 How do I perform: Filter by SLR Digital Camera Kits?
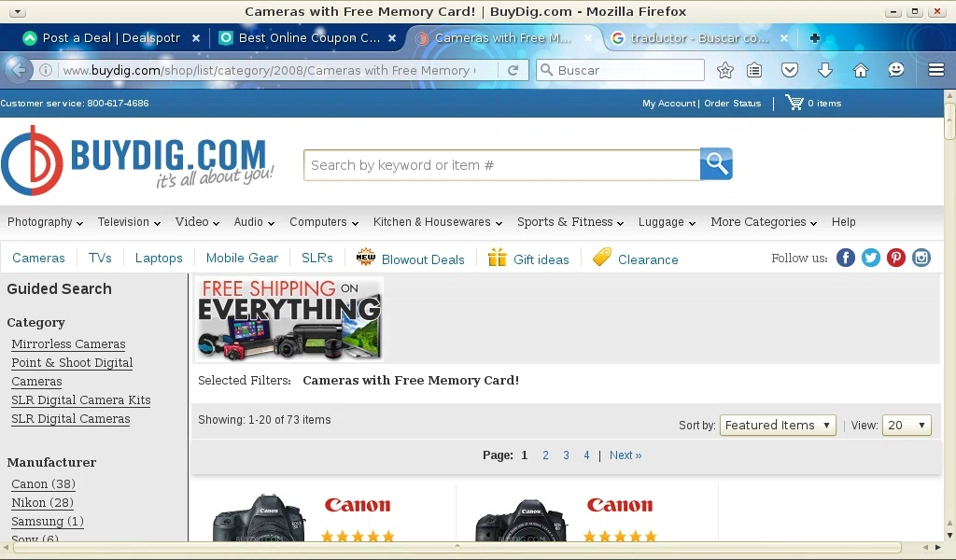coord(81,400)
